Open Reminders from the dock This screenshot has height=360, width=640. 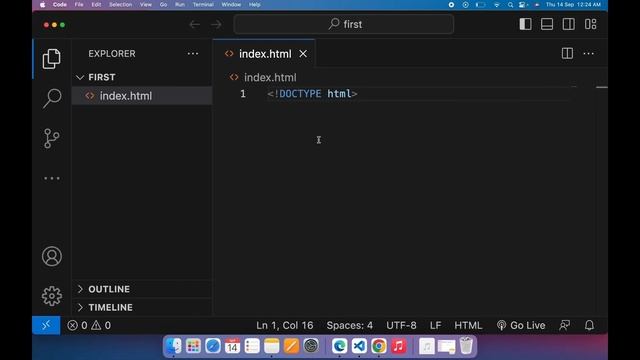[252, 346]
